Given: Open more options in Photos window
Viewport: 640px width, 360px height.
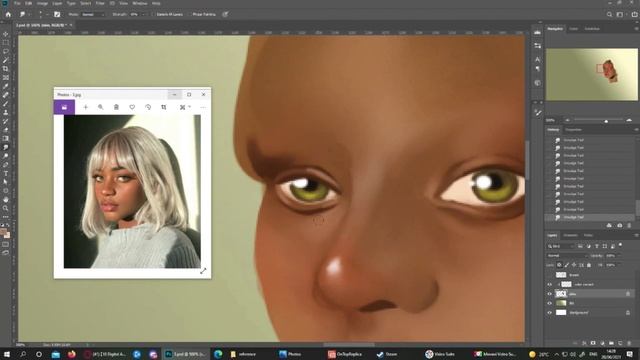Looking at the screenshot, I should [203, 107].
